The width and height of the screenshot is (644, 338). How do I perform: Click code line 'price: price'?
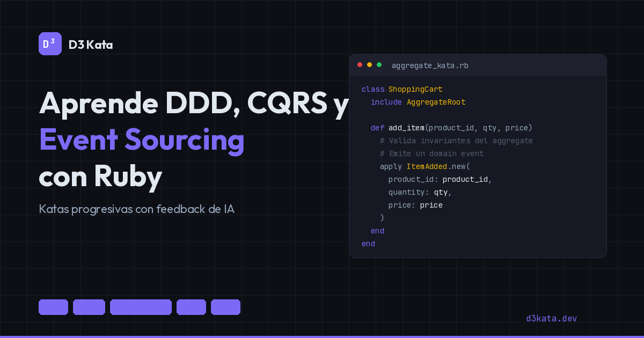[415, 205]
